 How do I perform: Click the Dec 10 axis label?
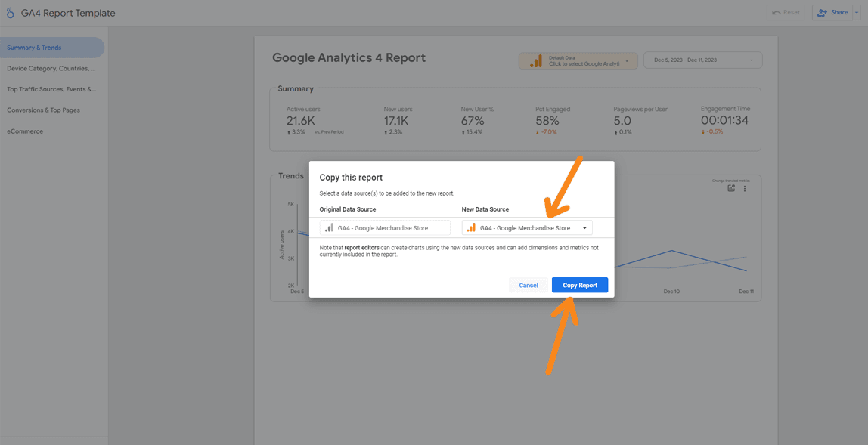tap(671, 291)
